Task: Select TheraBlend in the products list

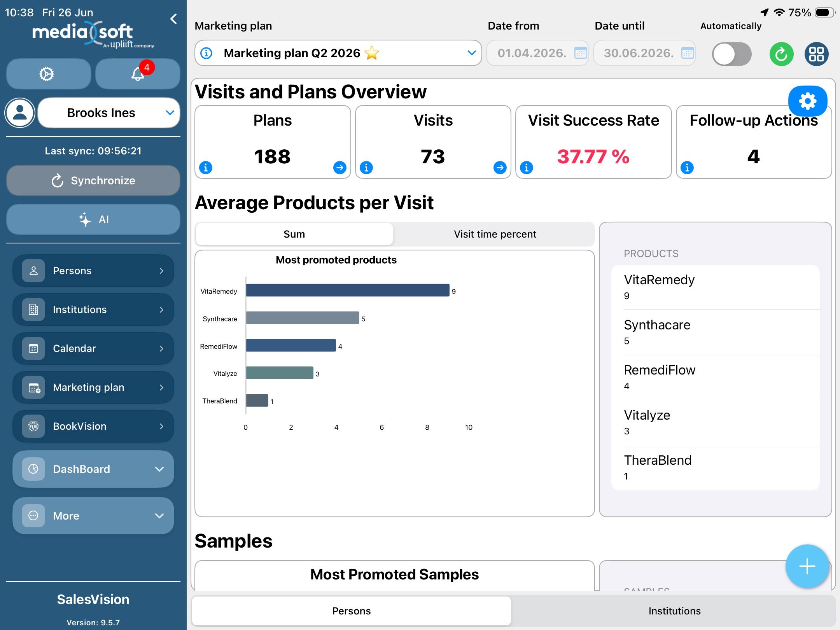Action: [x=716, y=468]
